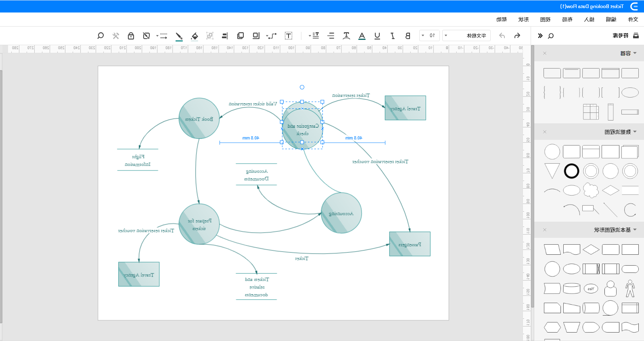Toggle underline text formatting
644x341 pixels.
tap(377, 36)
